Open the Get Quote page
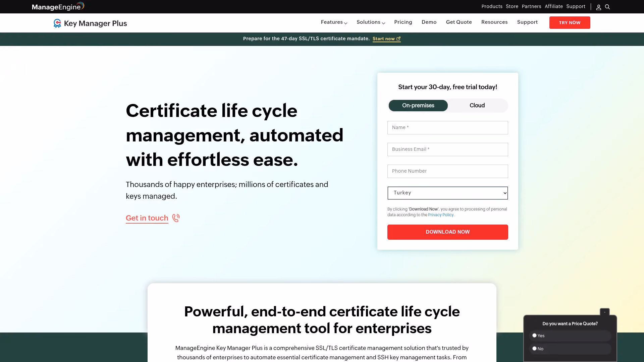The width and height of the screenshot is (644, 362). point(459,22)
